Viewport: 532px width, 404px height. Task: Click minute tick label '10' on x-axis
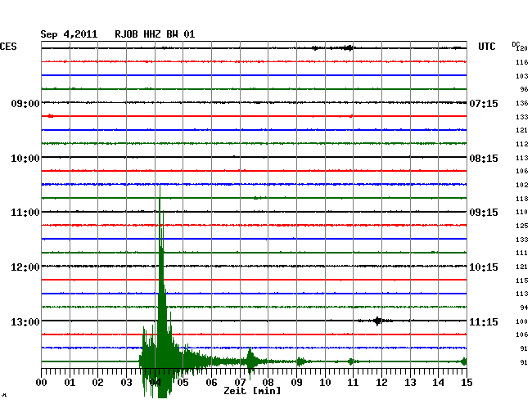pos(325,383)
